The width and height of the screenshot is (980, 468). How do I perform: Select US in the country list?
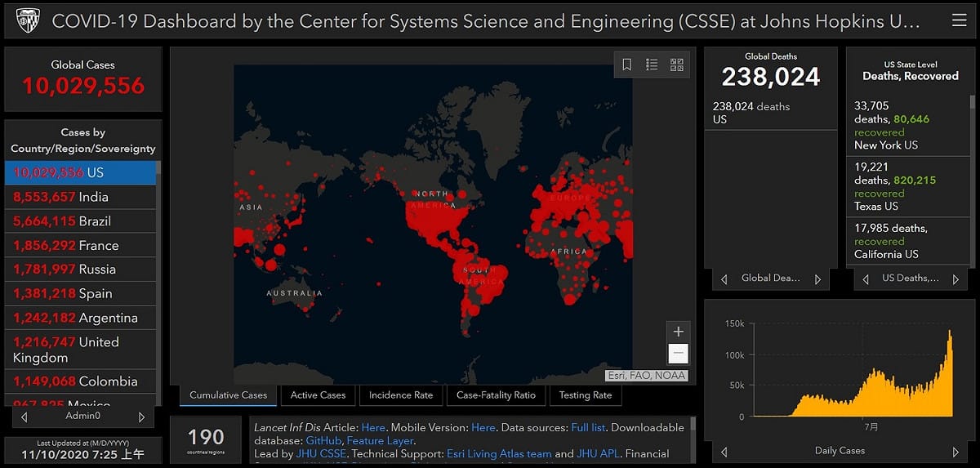point(80,173)
